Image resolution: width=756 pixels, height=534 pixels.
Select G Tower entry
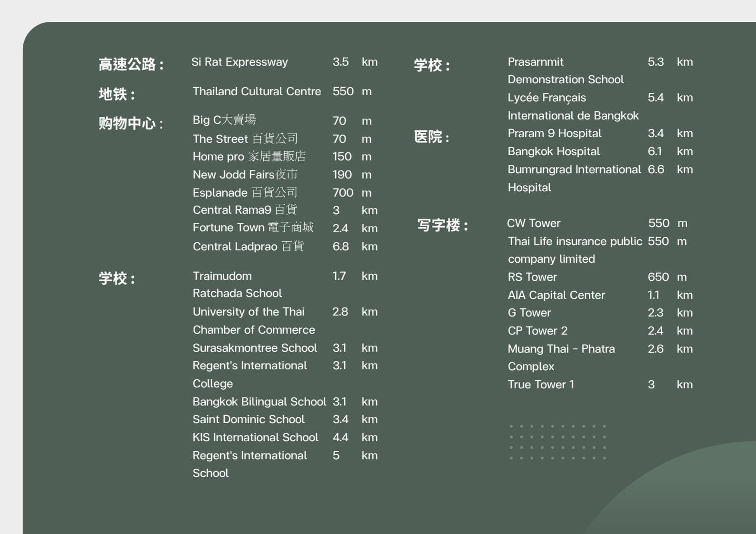pyautogui.click(x=529, y=313)
